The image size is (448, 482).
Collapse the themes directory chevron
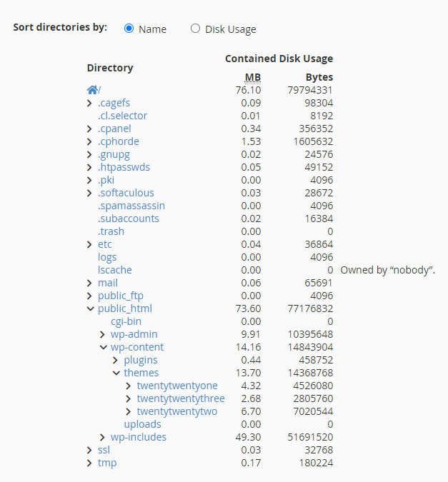pyautogui.click(x=116, y=373)
